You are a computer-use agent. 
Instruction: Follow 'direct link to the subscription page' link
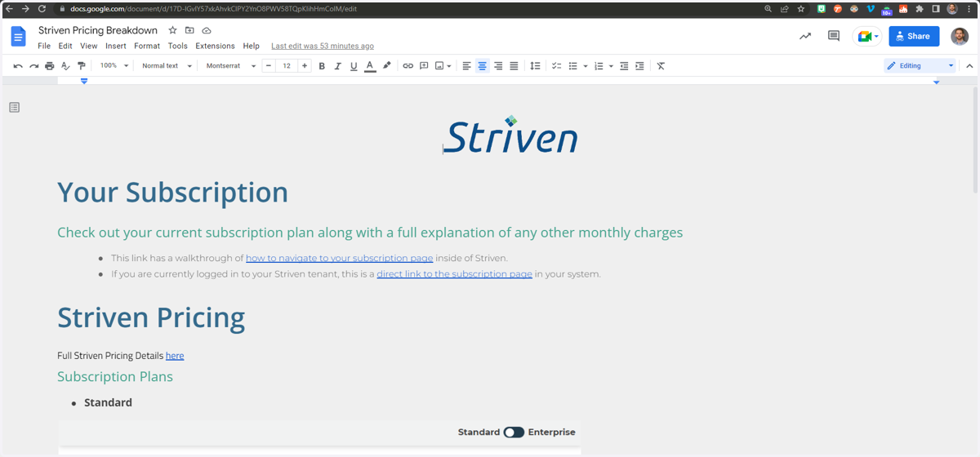coord(455,274)
